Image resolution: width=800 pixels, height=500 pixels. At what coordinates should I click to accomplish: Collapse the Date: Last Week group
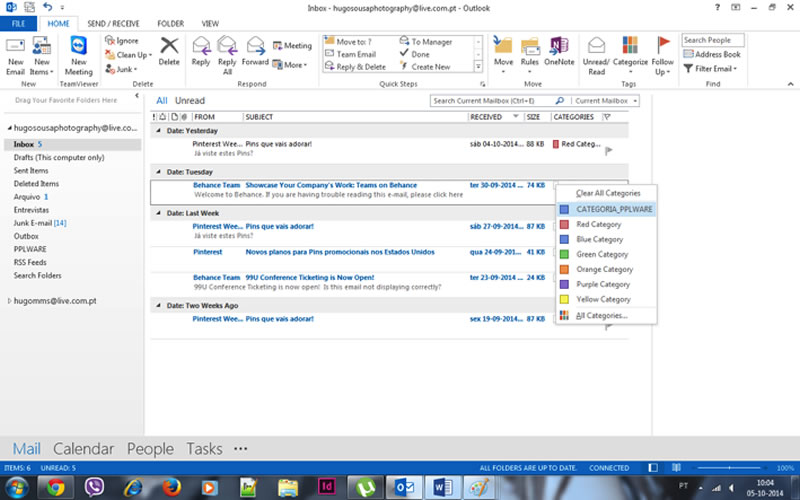pos(158,213)
